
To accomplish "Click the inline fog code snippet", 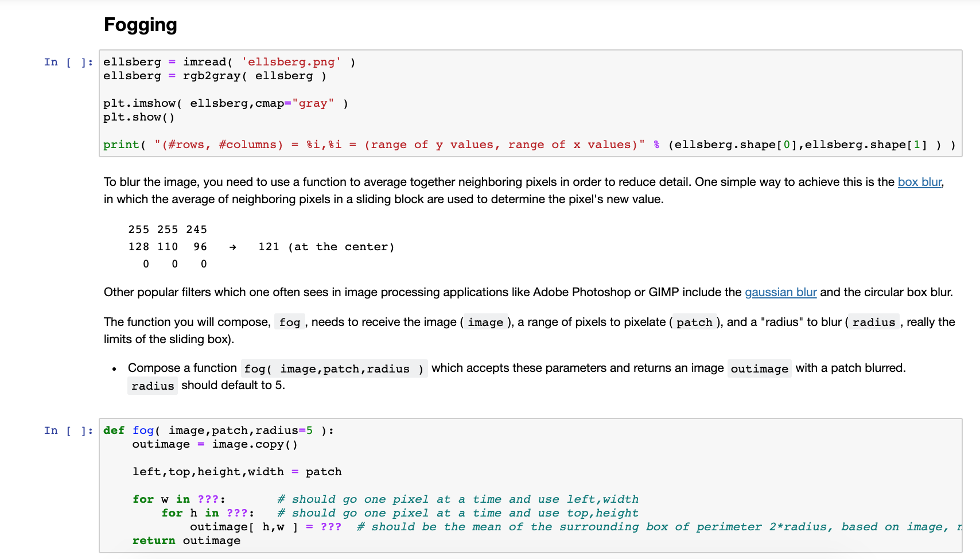I will [x=289, y=322].
